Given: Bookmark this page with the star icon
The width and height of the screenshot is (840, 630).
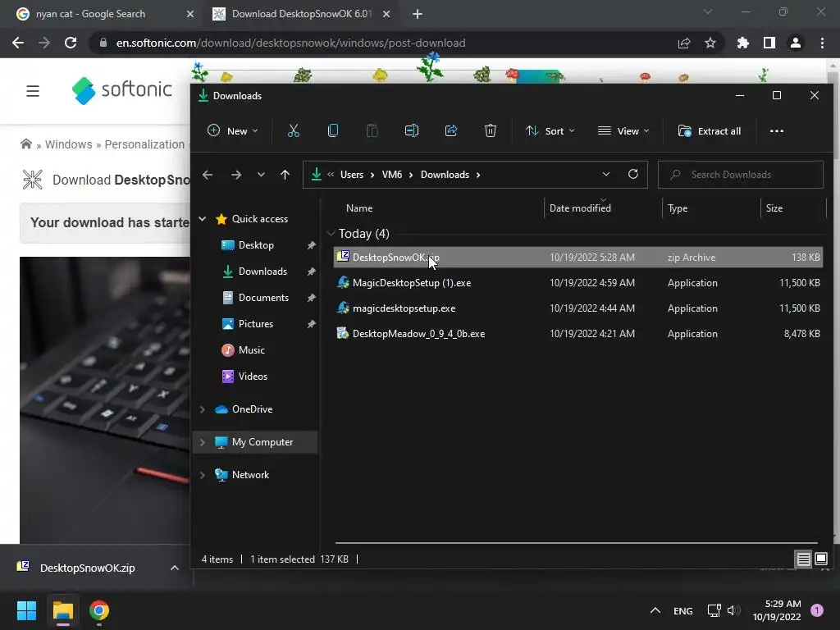Looking at the screenshot, I should click(x=710, y=43).
